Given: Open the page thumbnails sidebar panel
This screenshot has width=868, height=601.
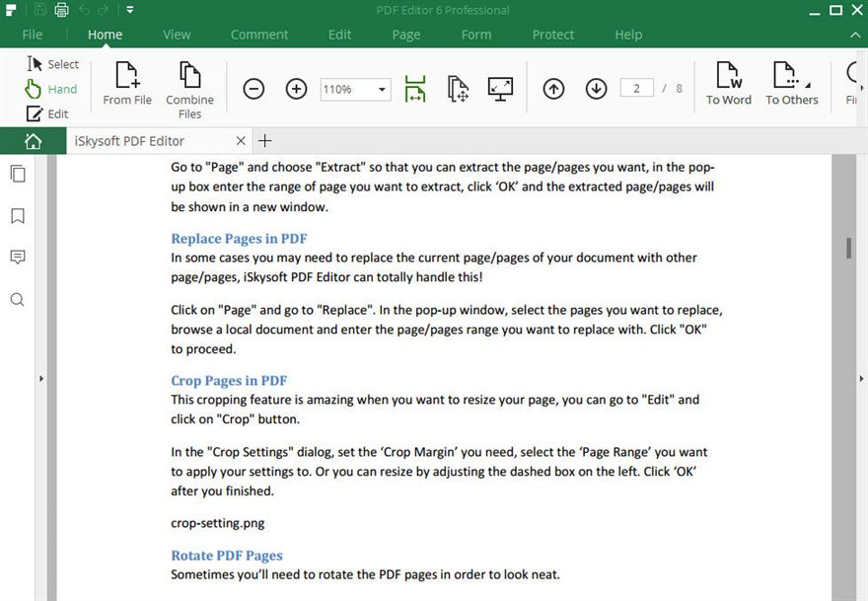Looking at the screenshot, I should pyautogui.click(x=17, y=173).
